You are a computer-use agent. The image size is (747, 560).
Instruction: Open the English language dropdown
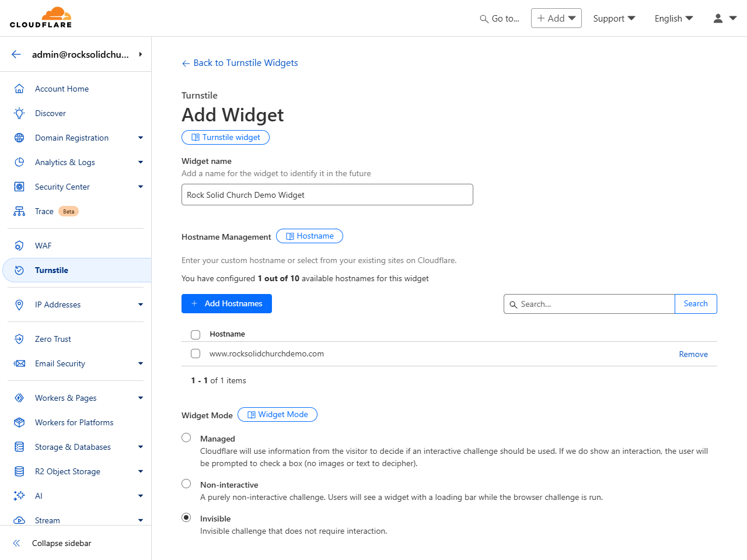pos(674,19)
